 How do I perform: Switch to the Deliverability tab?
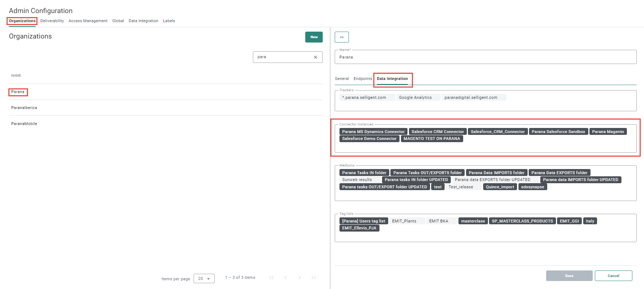(52, 21)
